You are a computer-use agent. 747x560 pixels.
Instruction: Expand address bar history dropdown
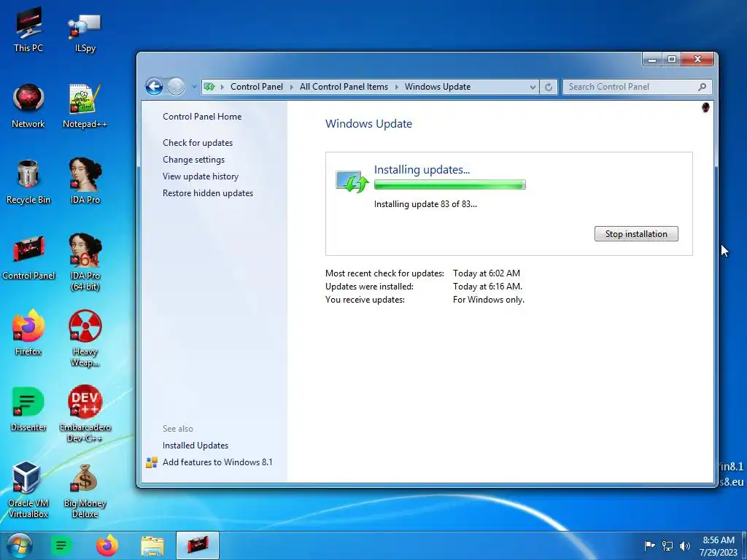[533, 87]
